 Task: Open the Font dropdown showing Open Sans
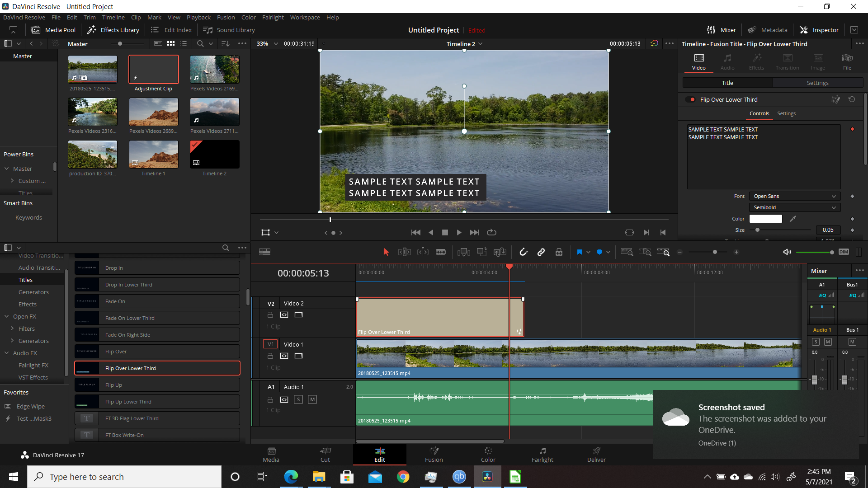[794, 196]
